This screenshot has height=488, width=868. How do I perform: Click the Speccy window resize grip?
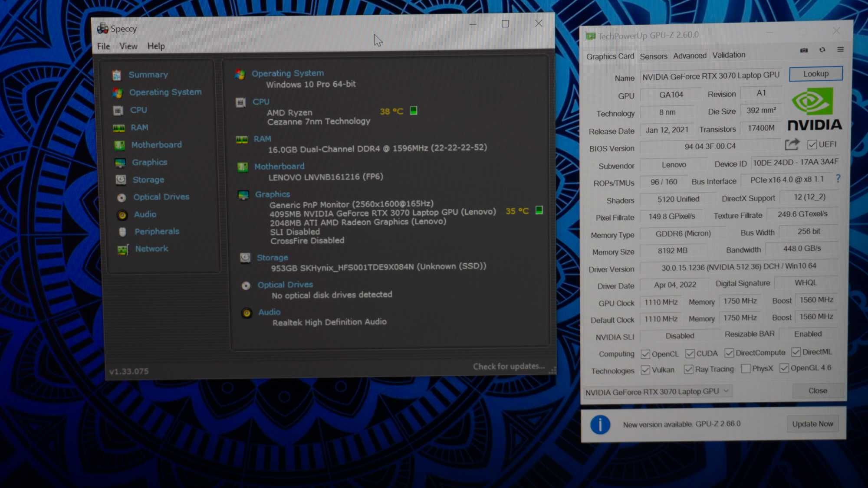(552, 371)
